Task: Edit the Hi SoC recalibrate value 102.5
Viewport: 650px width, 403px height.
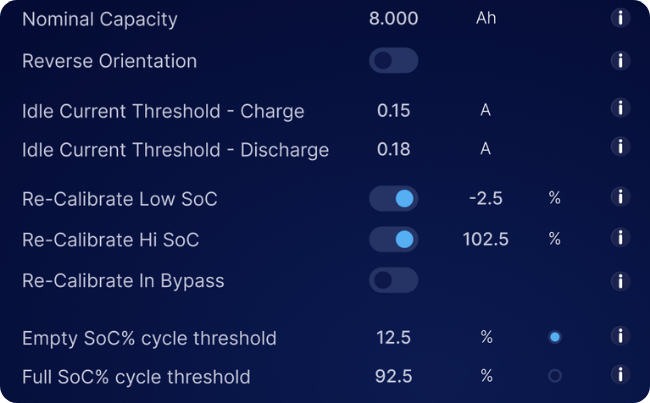Action: pyautogui.click(x=485, y=239)
